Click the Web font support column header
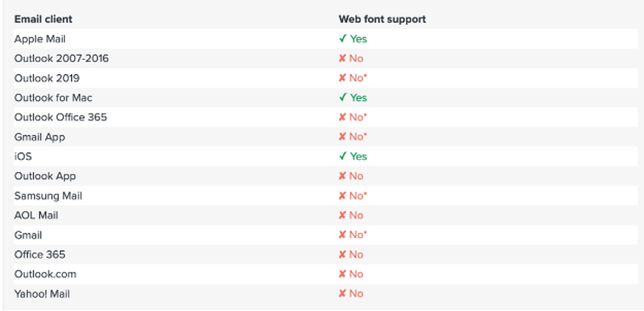 click(382, 19)
